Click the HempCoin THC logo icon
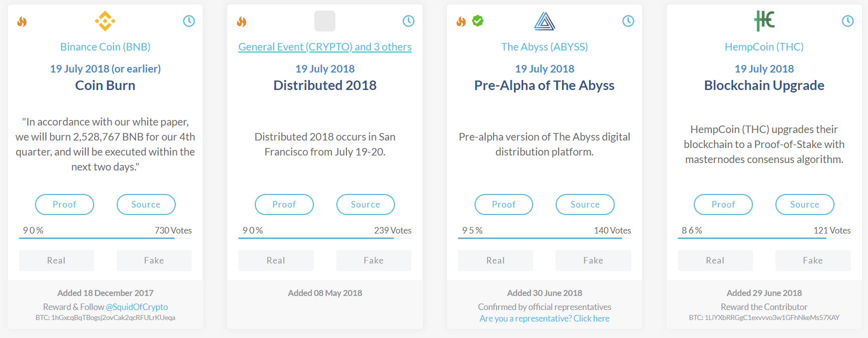The width and height of the screenshot is (868, 338). (764, 21)
